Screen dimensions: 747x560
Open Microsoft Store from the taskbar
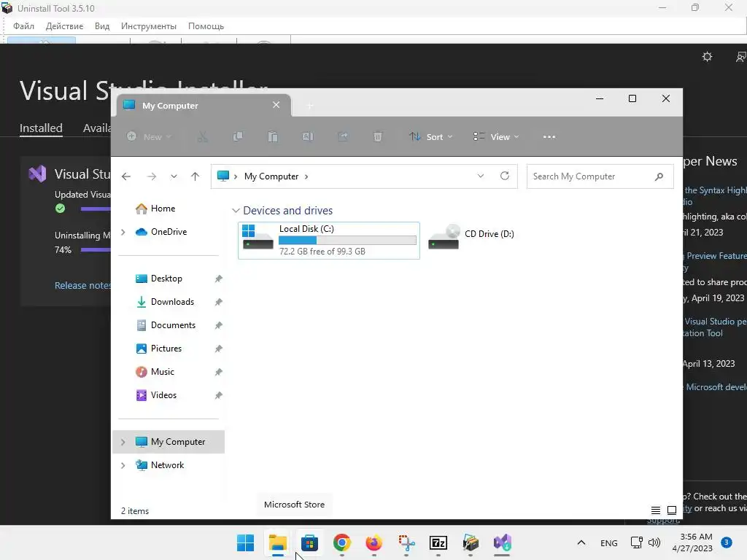point(309,542)
